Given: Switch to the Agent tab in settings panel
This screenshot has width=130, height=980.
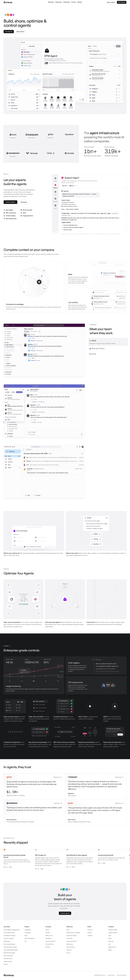Looking at the screenshot, I should point(90,46).
